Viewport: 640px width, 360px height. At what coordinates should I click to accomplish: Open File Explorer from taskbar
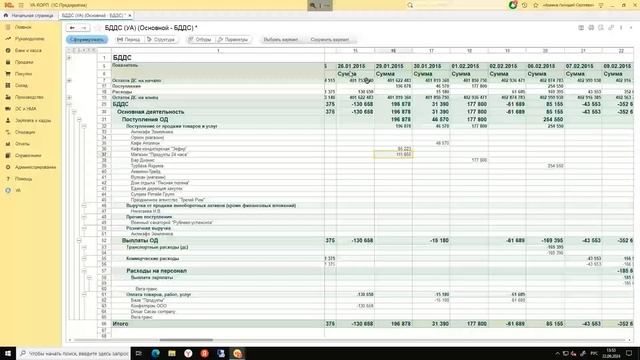click(x=172, y=353)
